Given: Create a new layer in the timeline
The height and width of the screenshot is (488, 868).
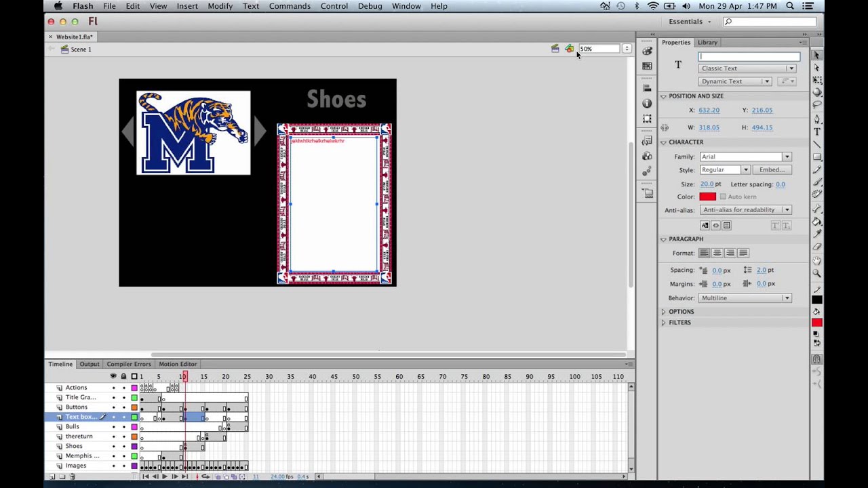Looking at the screenshot, I should click(52, 476).
